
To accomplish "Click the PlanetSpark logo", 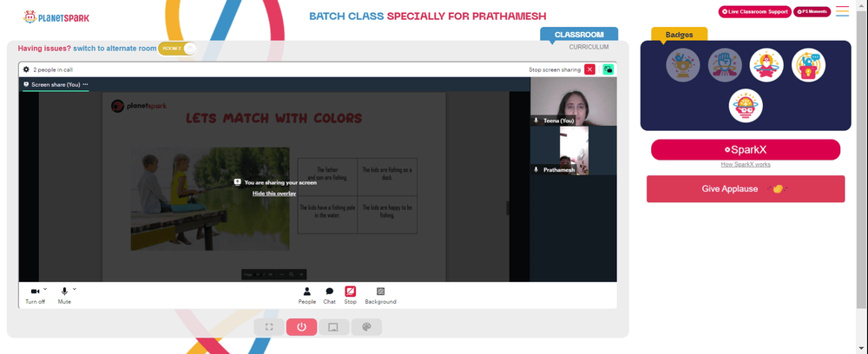I will tap(56, 17).
